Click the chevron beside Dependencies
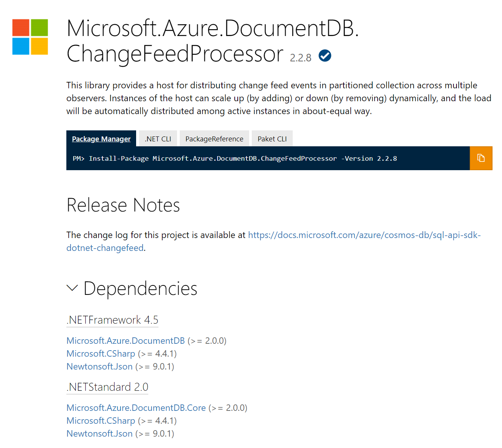The height and width of the screenshot is (448, 502). 72,288
